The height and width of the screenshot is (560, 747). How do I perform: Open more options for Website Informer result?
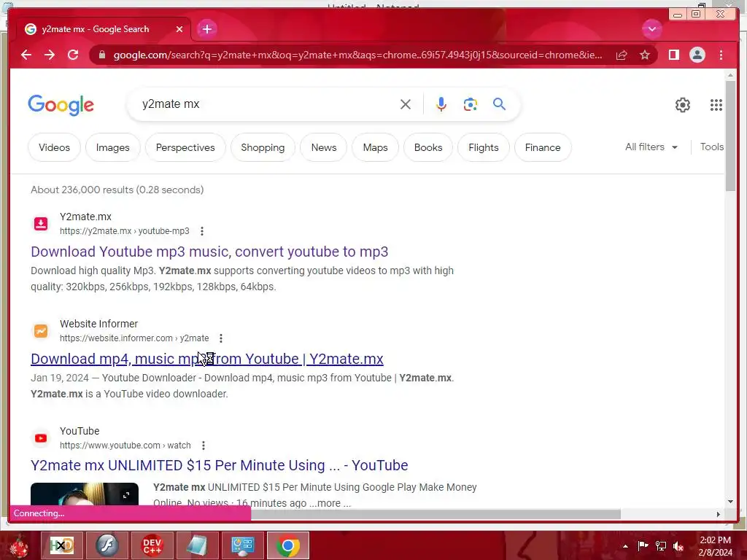220,338
